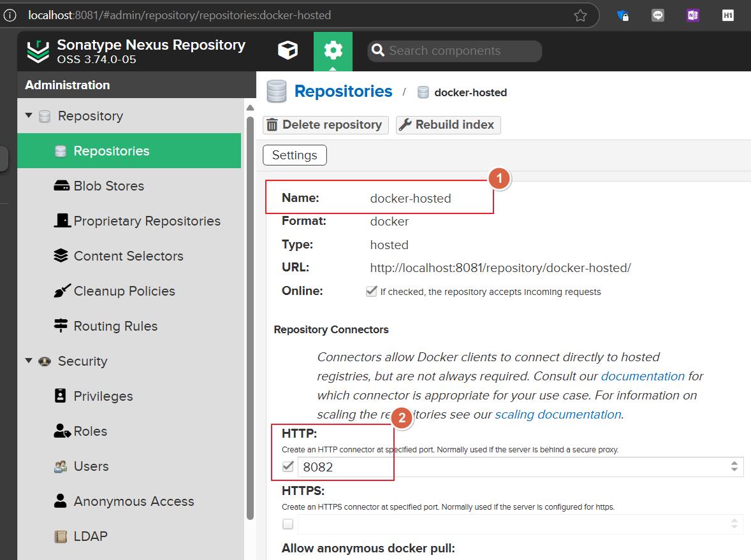Collapse the Security section

[x=29, y=361]
